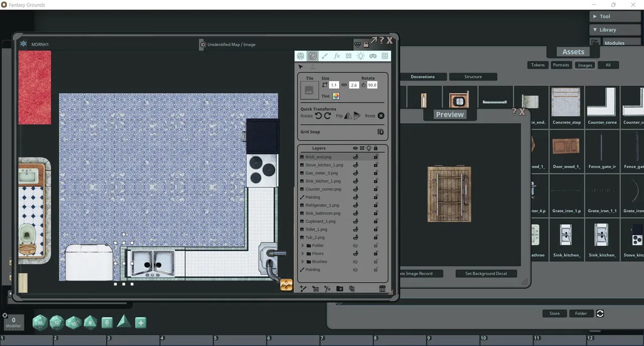Click the Set Background Decal button
The width and height of the screenshot is (644, 346).
(486, 274)
